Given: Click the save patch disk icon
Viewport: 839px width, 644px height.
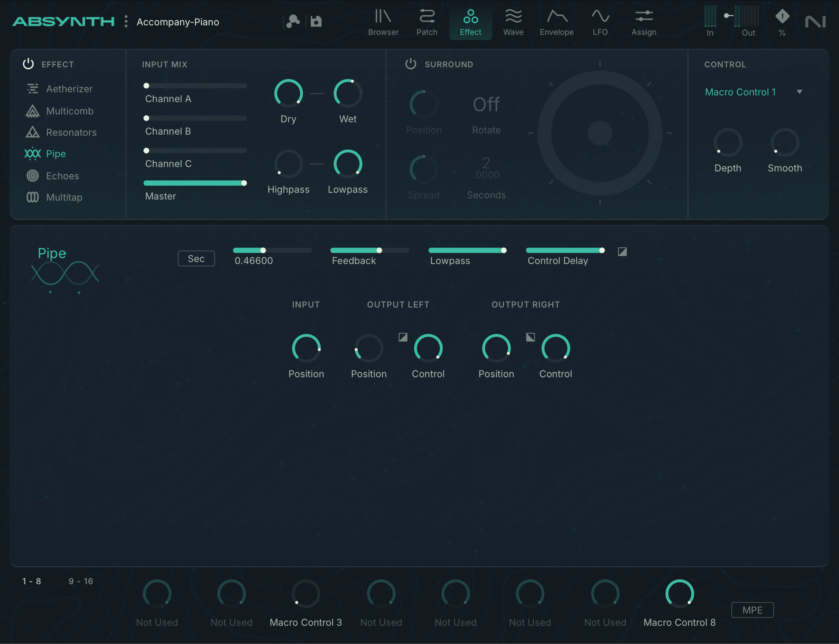Looking at the screenshot, I should pos(316,21).
